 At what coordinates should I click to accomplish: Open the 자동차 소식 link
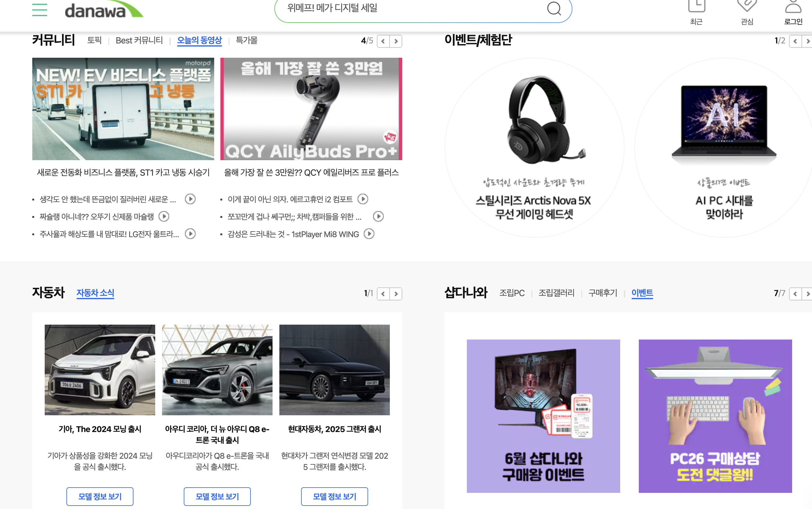pyautogui.click(x=95, y=293)
